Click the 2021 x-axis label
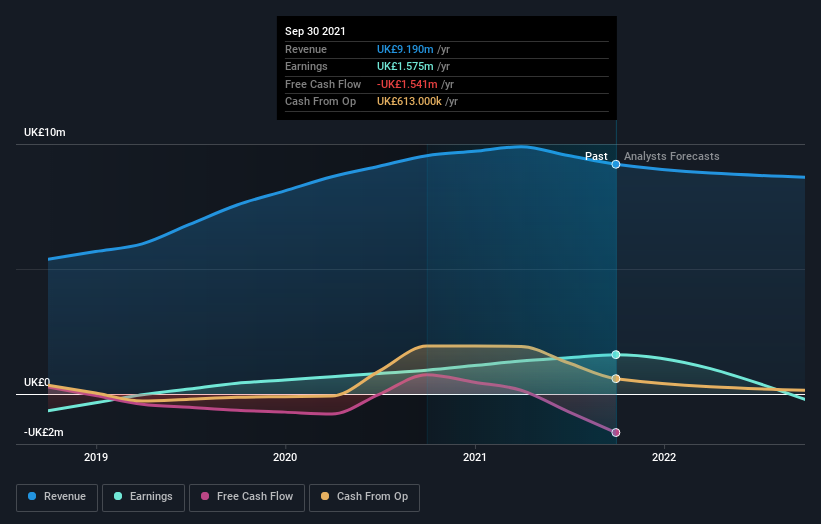Image resolution: width=821 pixels, height=524 pixels. 474,457
